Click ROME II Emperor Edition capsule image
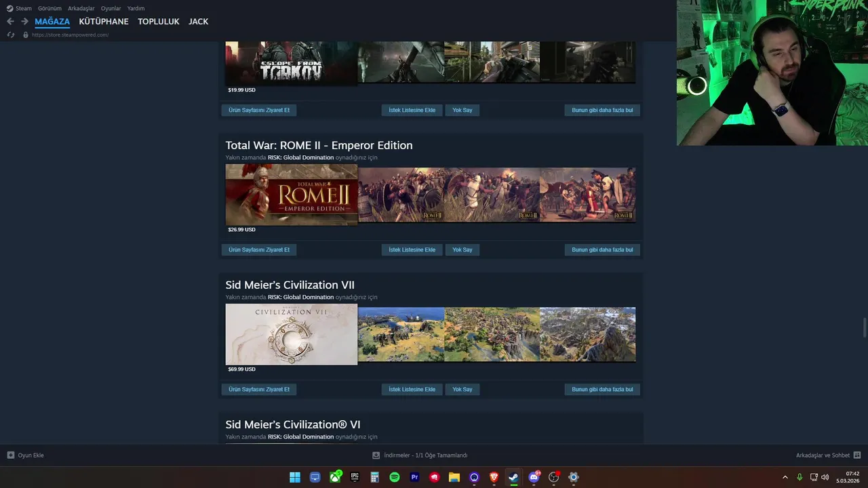Viewport: 868px width, 488px height. click(x=292, y=195)
